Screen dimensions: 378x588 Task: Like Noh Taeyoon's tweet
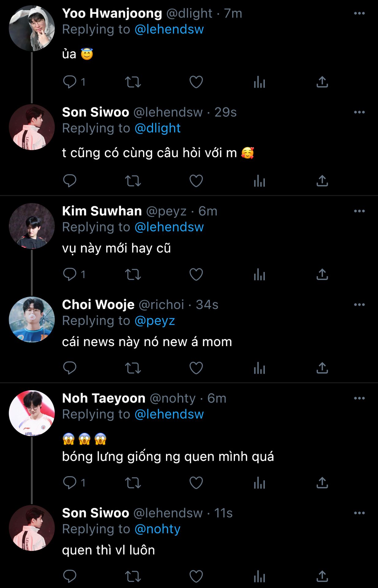point(196,483)
